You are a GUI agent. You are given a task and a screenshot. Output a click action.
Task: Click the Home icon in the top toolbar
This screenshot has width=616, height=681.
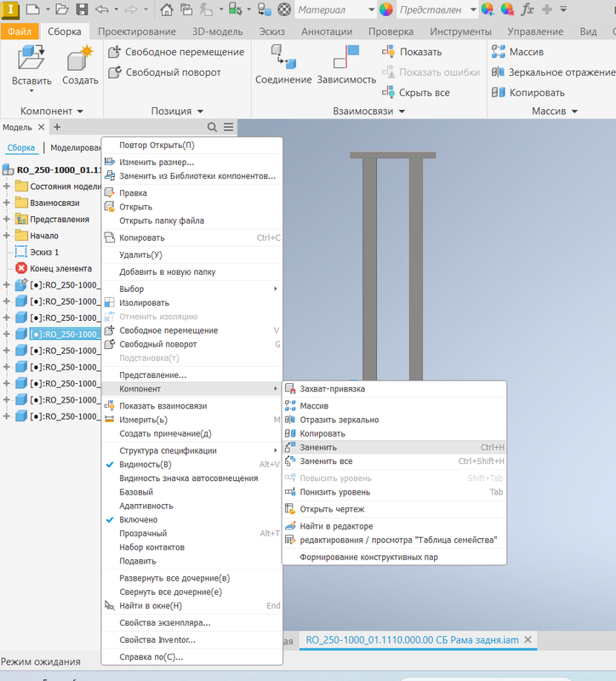click(x=166, y=9)
